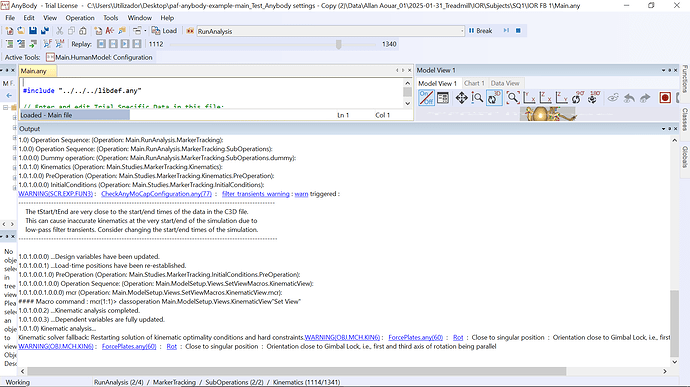Image resolution: width=690 pixels, height=387 pixels.
Task: Click the Copy toolbar icon
Action: (x=71, y=31)
